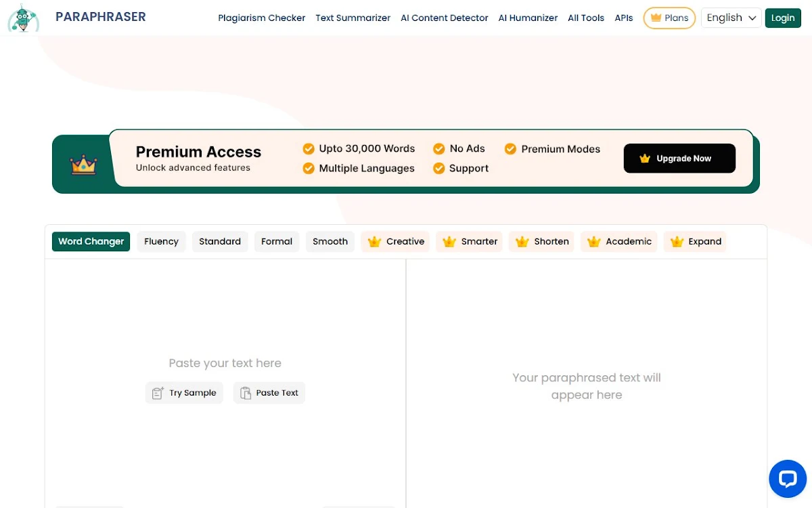
Task: Click the 'Paste your text here' input area
Action: 225,363
